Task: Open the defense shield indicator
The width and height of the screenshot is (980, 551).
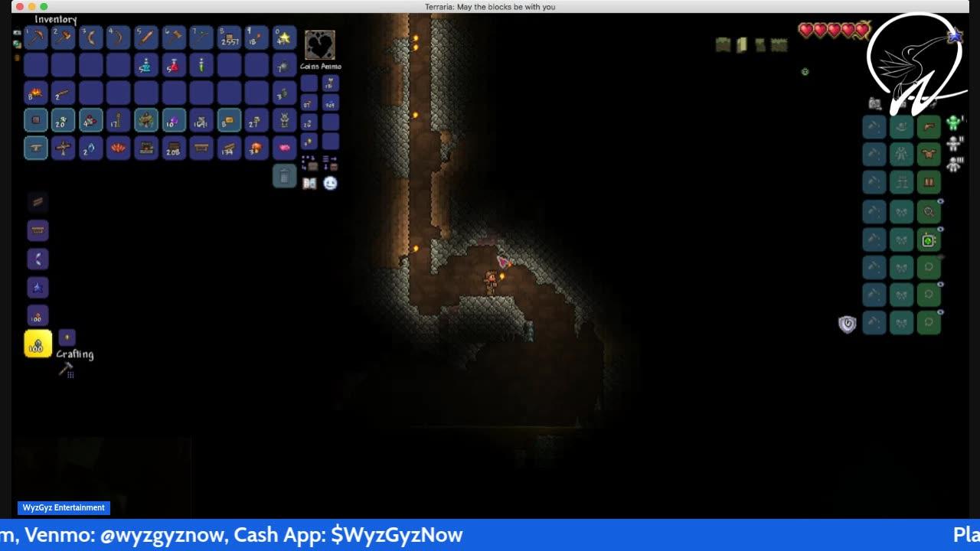Action: click(x=847, y=324)
